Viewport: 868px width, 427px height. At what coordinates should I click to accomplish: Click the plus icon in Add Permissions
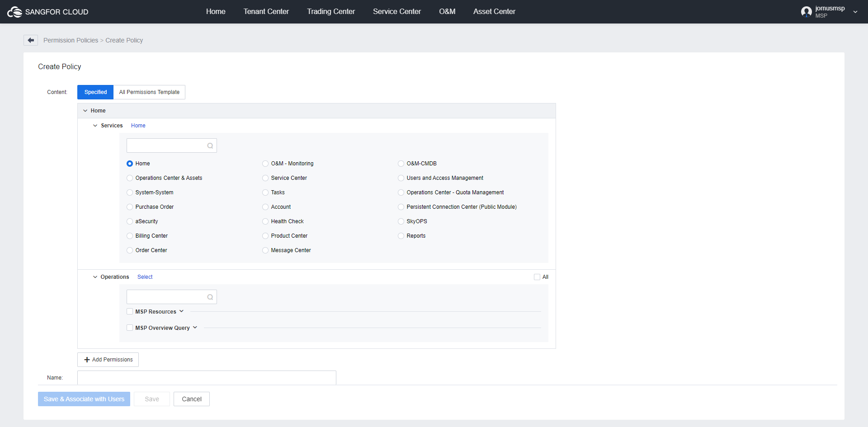[87, 360]
